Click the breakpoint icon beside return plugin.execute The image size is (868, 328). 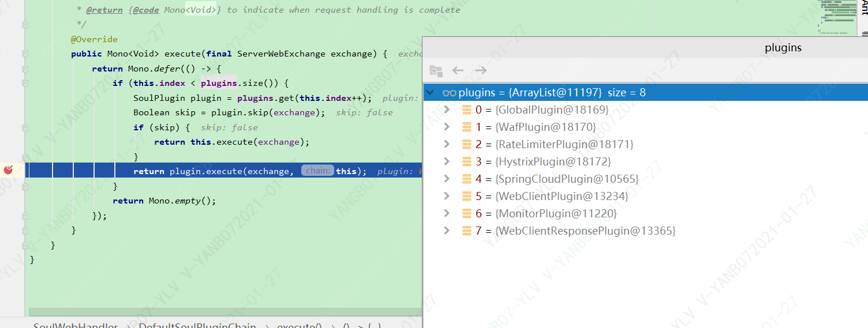[8, 170]
